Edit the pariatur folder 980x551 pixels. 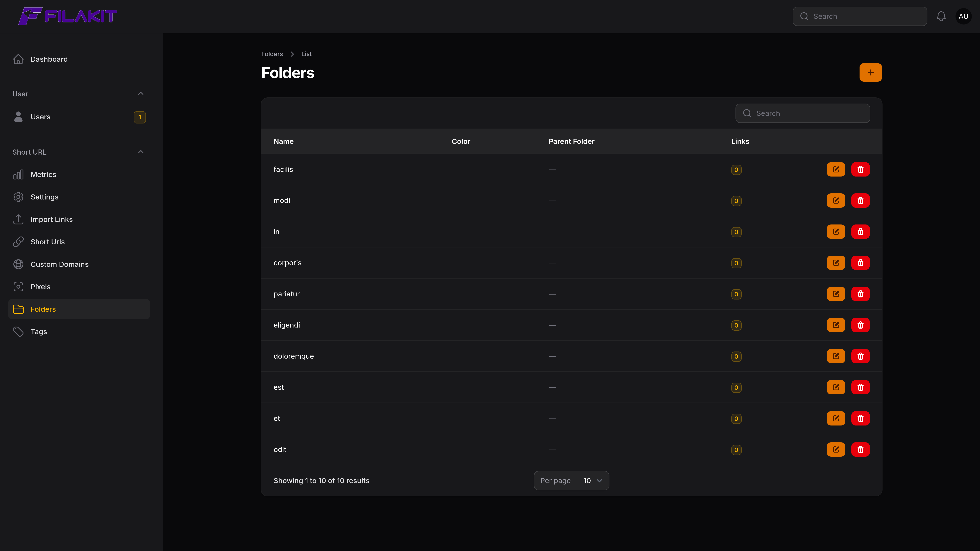point(836,294)
